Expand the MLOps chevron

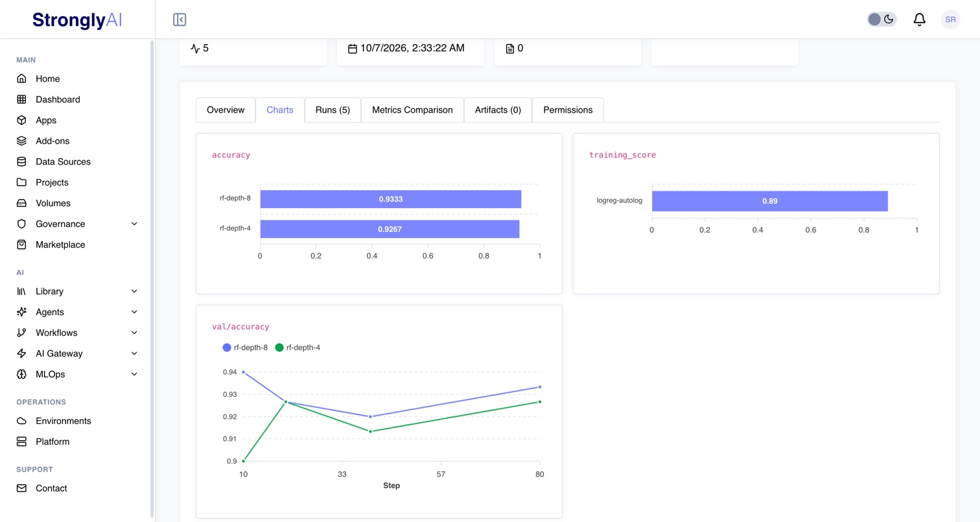click(134, 374)
